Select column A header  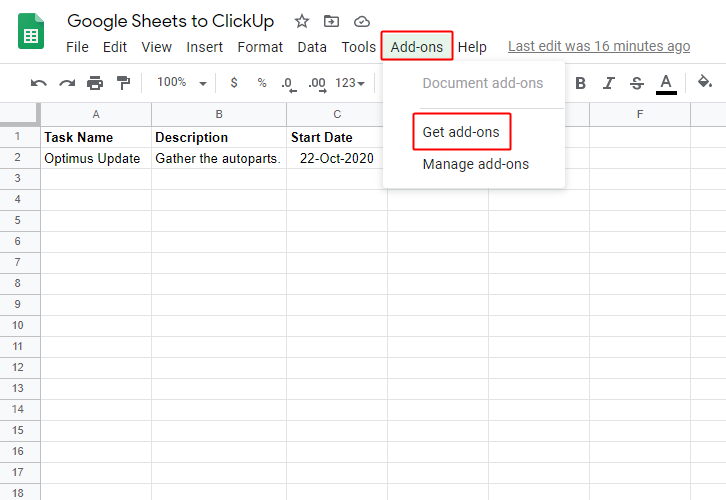[96, 114]
